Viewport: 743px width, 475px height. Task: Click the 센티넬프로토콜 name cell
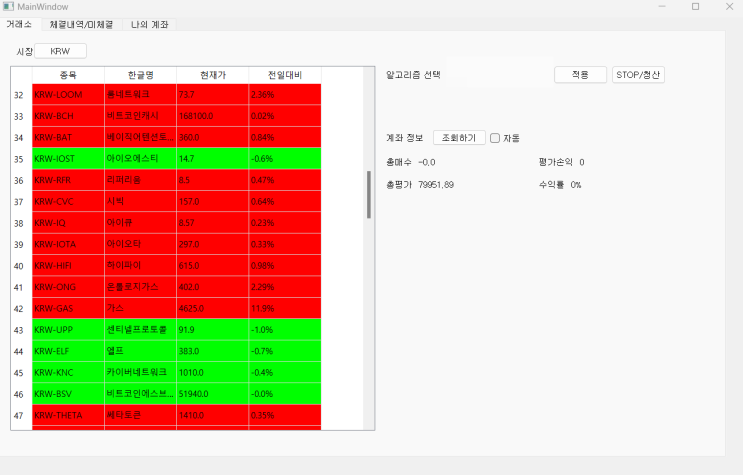(140, 329)
